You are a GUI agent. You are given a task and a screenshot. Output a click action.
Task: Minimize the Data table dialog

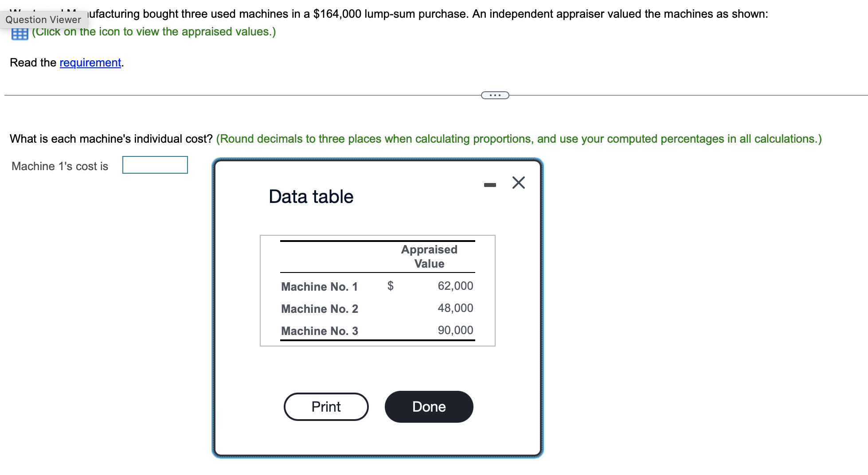490,185
